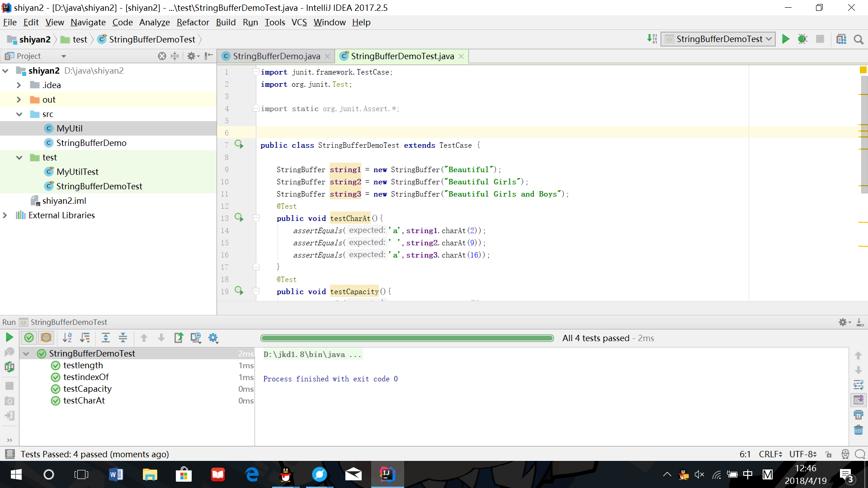Open the Refactor menu
Screen dimensions: 868x488
(193, 22)
